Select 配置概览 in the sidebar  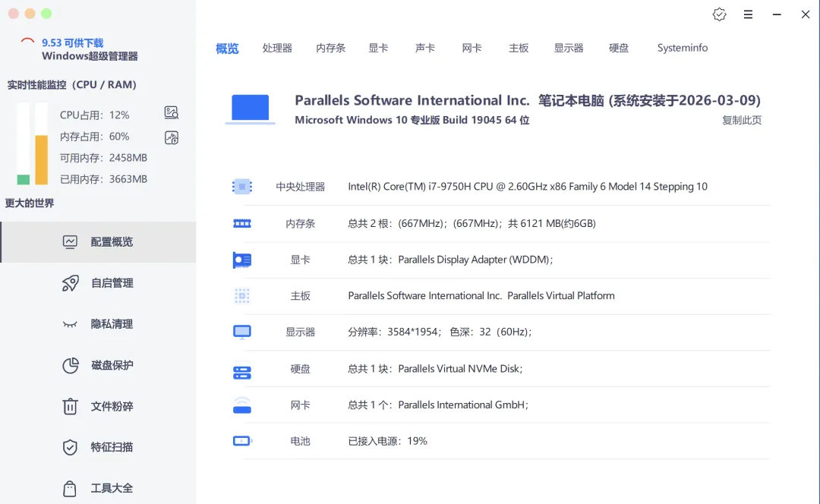[x=98, y=242]
